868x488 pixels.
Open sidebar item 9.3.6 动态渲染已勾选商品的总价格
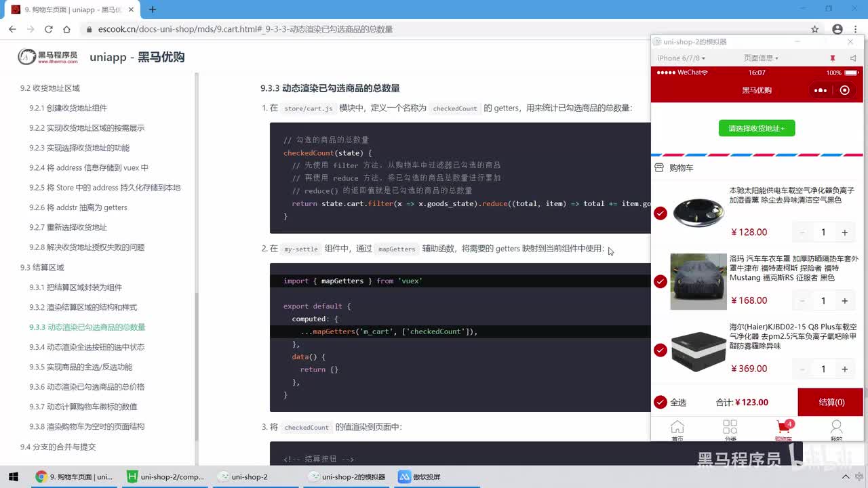click(x=87, y=387)
